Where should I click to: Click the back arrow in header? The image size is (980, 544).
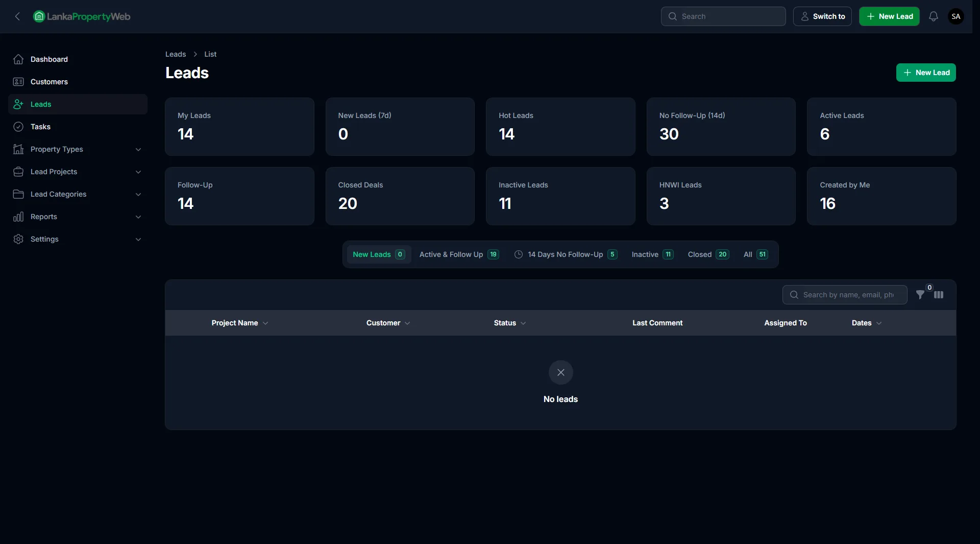17,16
